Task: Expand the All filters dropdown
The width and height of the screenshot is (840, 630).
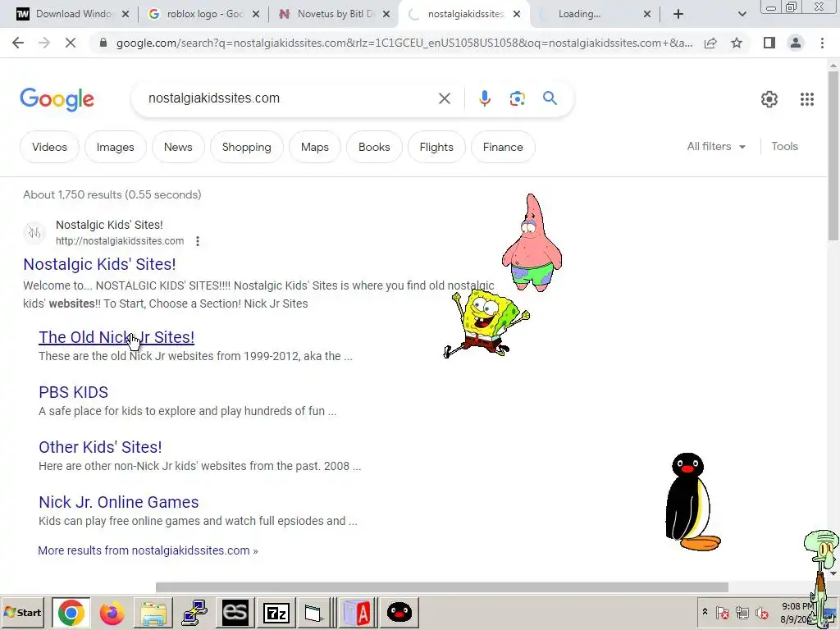Action: (716, 146)
